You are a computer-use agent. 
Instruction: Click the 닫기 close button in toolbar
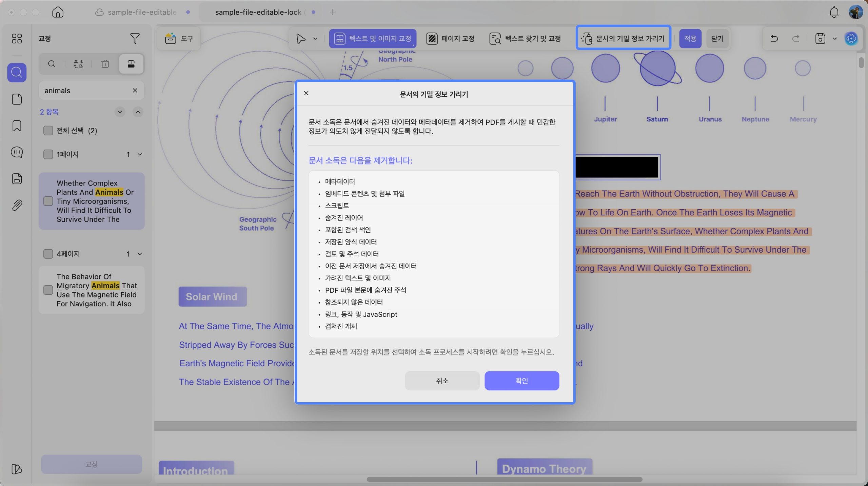[x=717, y=38]
